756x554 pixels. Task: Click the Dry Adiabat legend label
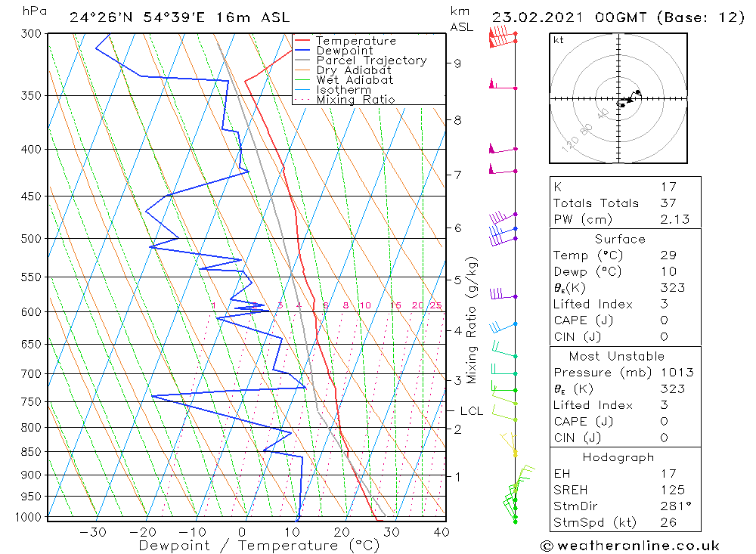click(353, 70)
